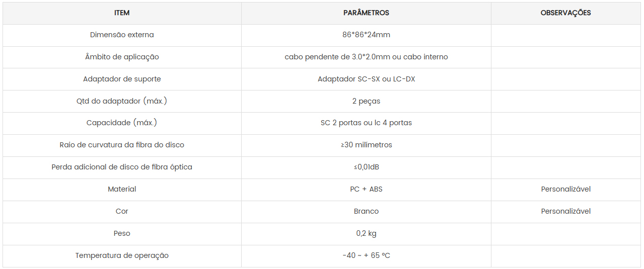Select Adaptador SC-SX ou LC-DX cell

(x=366, y=79)
